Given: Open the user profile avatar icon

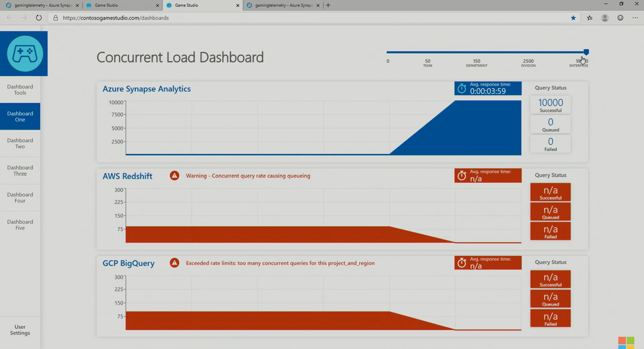Looking at the screenshot, I should coord(605,18).
